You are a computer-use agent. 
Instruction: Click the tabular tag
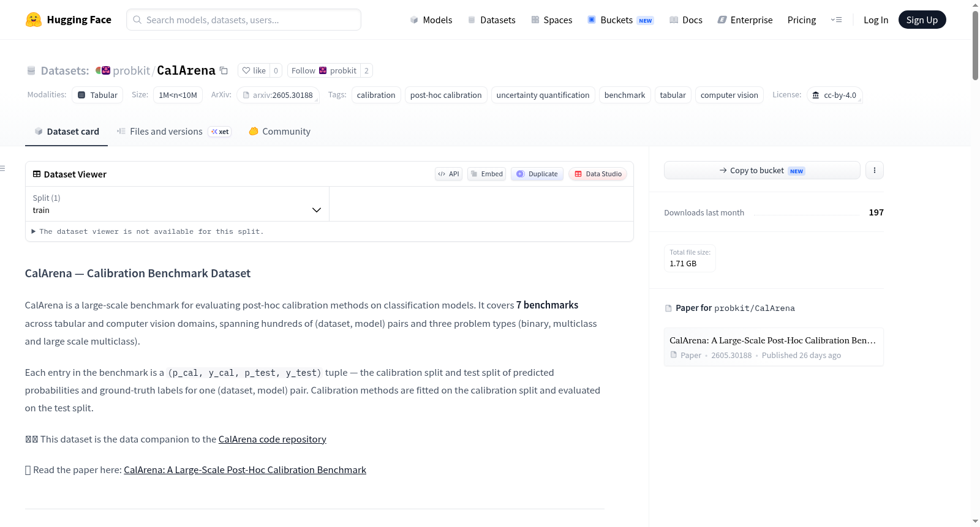pos(673,95)
